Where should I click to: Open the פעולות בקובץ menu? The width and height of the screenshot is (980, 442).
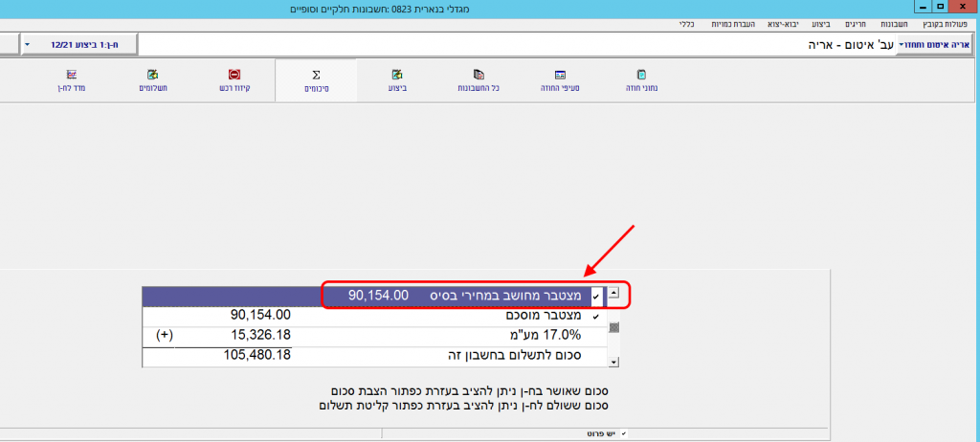tap(947, 23)
